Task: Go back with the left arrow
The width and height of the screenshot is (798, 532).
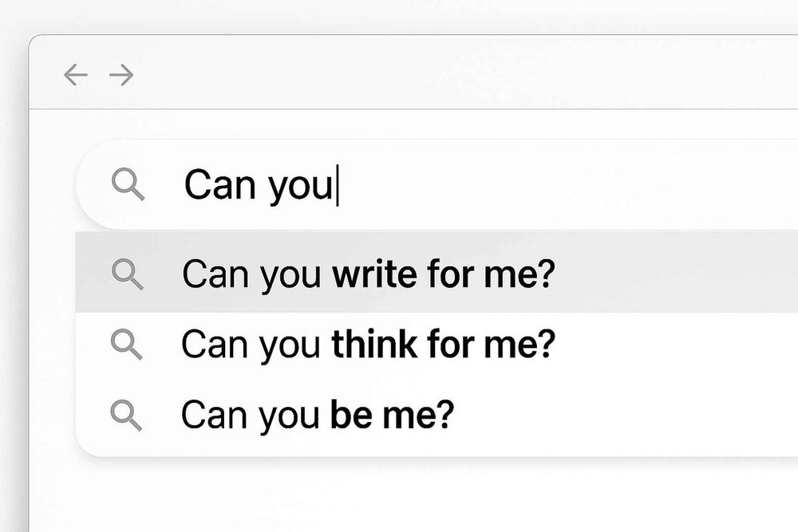Action: tap(76, 75)
